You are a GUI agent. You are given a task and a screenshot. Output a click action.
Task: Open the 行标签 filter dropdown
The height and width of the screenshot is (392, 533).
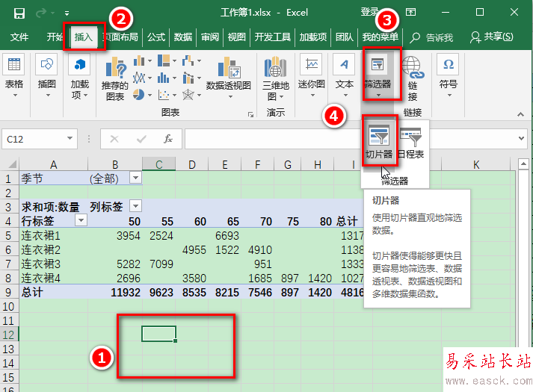point(81,220)
